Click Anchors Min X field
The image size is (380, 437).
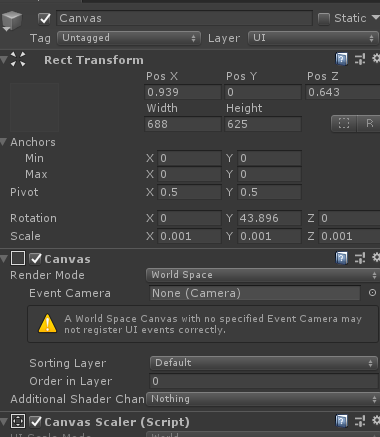click(189, 158)
